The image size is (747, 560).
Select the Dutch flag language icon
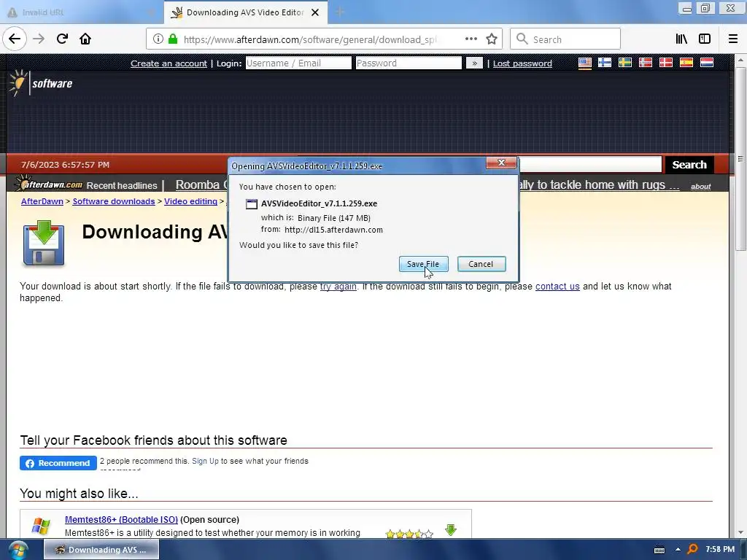pos(706,63)
